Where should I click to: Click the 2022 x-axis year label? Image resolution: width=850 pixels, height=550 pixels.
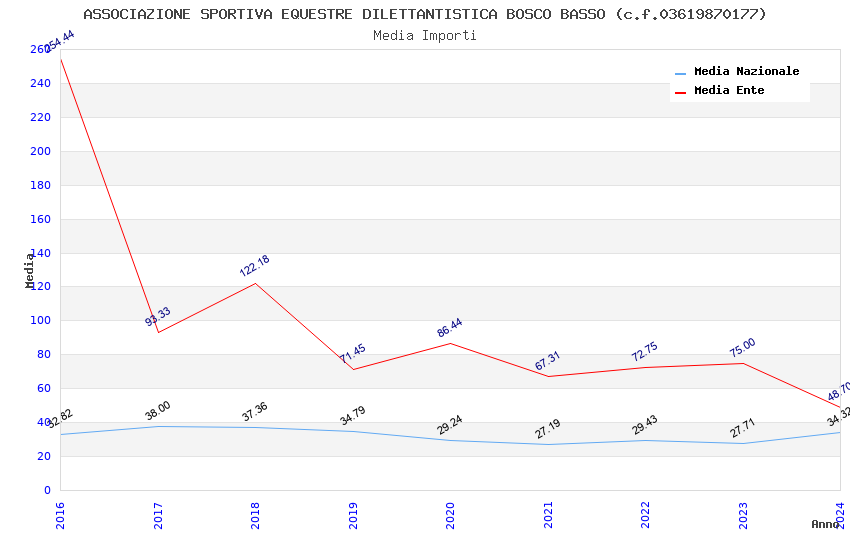(x=645, y=515)
